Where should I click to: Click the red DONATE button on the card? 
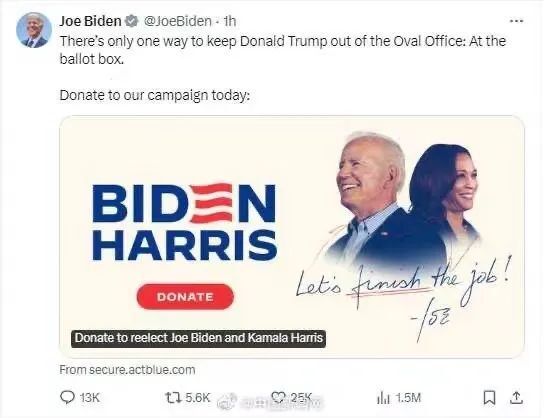185,297
